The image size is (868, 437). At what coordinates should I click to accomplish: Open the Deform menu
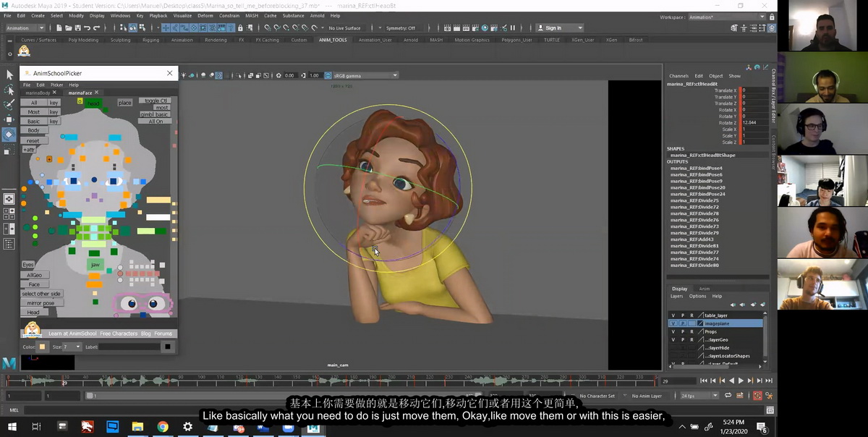[x=205, y=15]
